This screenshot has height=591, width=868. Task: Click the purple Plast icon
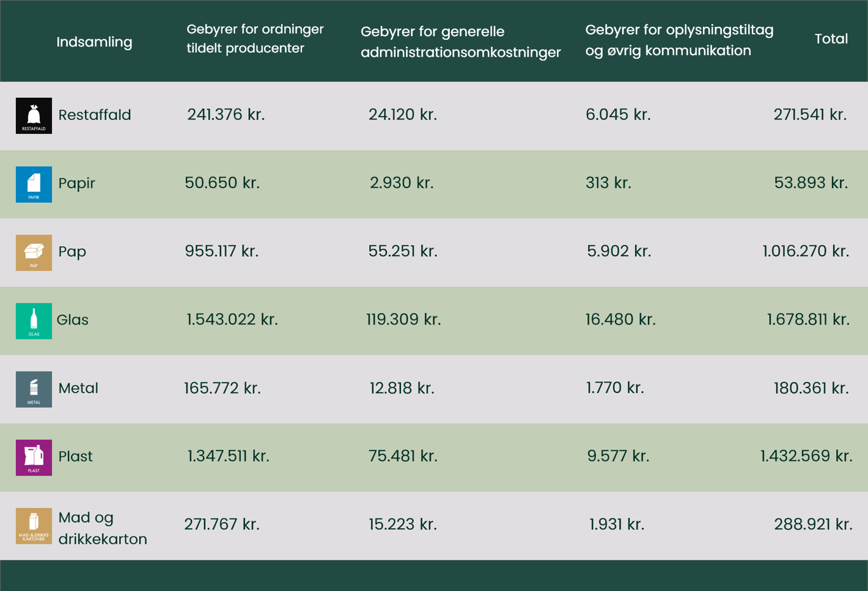point(34,458)
